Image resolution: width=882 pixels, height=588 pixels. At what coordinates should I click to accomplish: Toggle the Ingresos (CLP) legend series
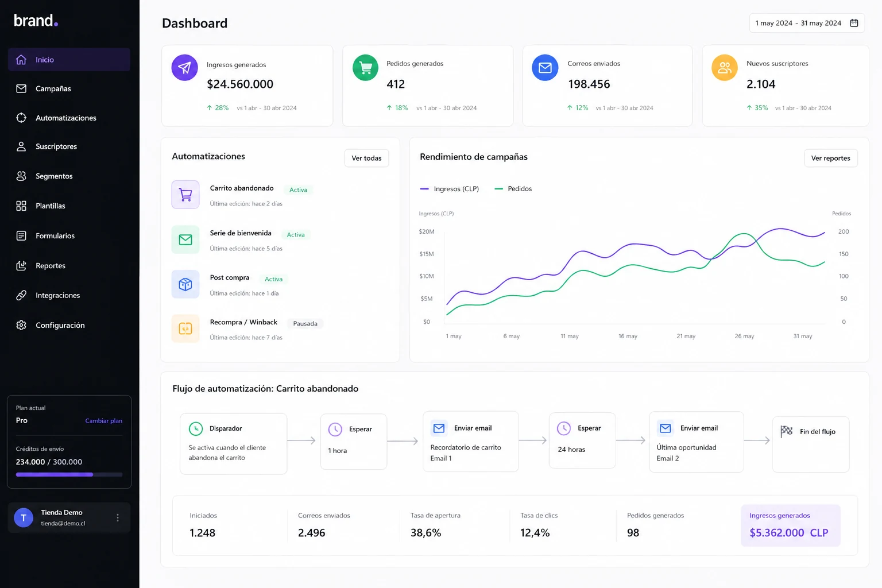pos(450,188)
